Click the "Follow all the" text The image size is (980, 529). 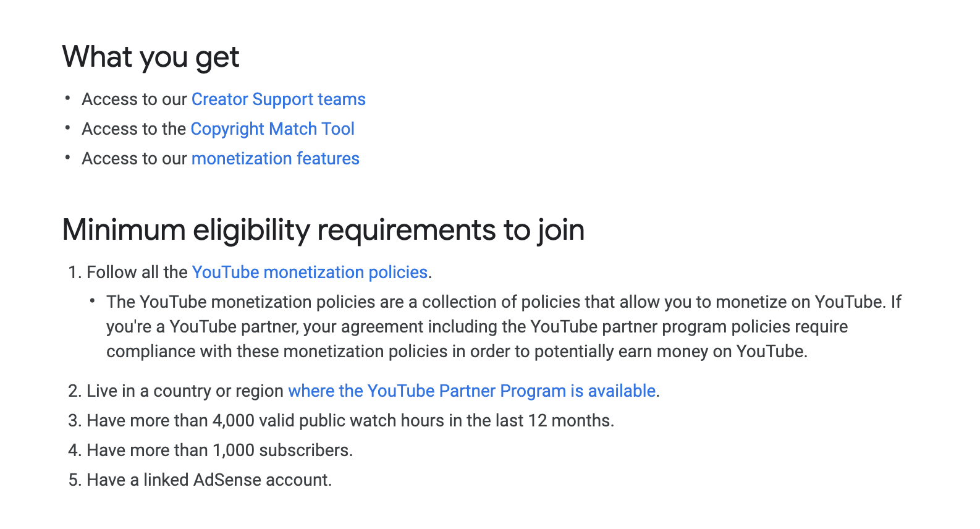[x=137, y=273]
